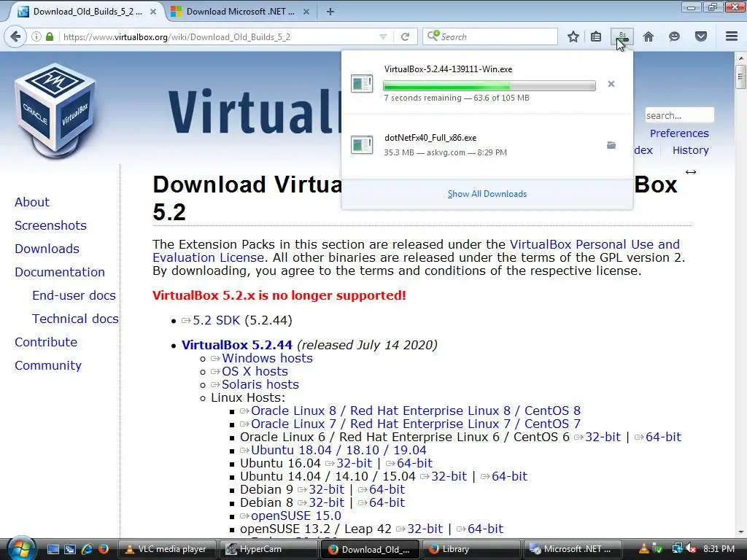
Task: Click the VirtualBox site search field
Action: [x=679, y=115]
